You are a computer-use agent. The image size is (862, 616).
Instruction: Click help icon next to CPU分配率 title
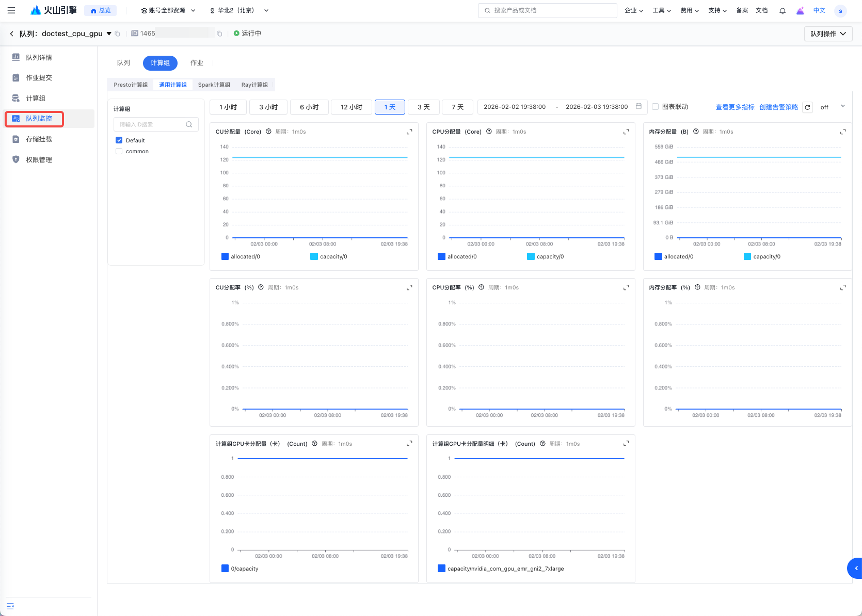coord(481,287)
